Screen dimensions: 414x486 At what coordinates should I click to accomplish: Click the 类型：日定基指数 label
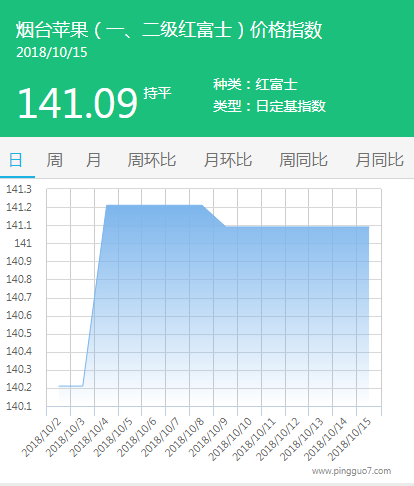pos(269,106)
